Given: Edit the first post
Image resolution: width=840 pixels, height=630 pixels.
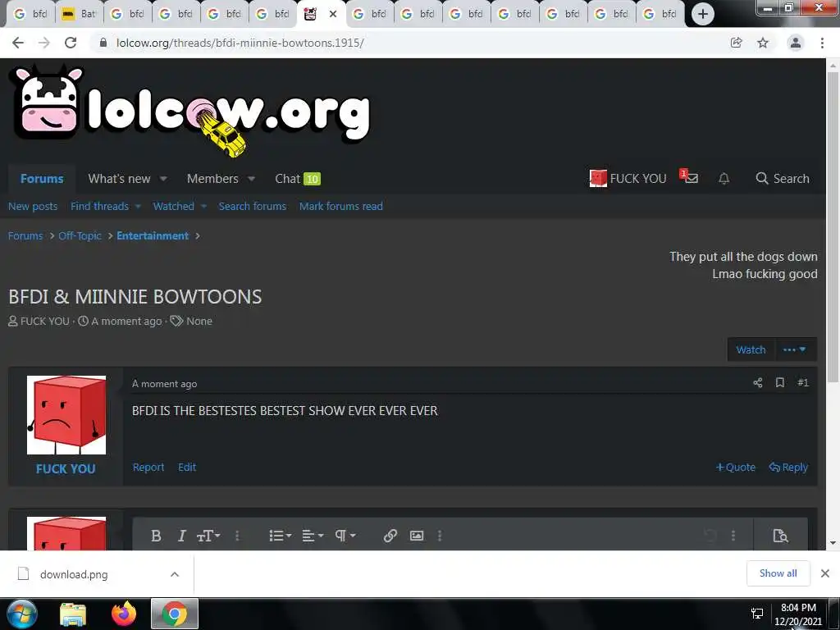Looking at the screenshot, I should coord(187,467).
